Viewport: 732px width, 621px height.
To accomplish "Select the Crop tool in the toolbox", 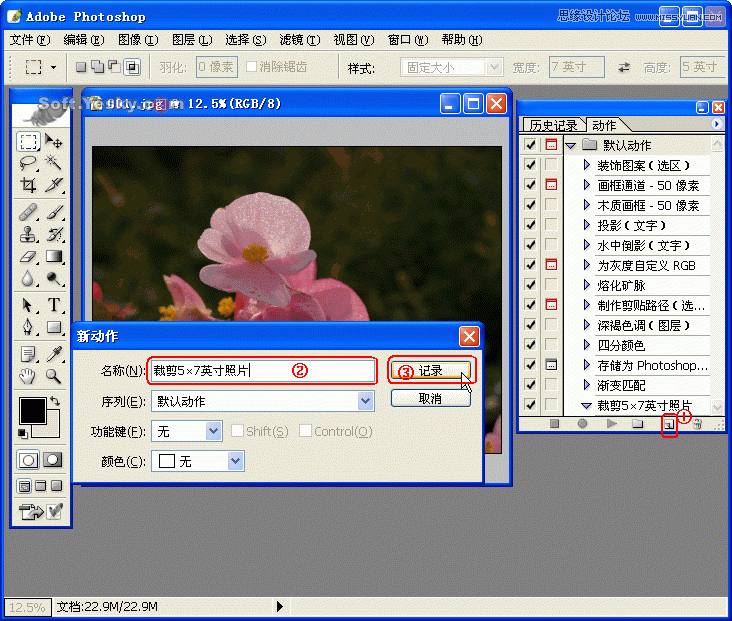I will click(x=28, y=185).
